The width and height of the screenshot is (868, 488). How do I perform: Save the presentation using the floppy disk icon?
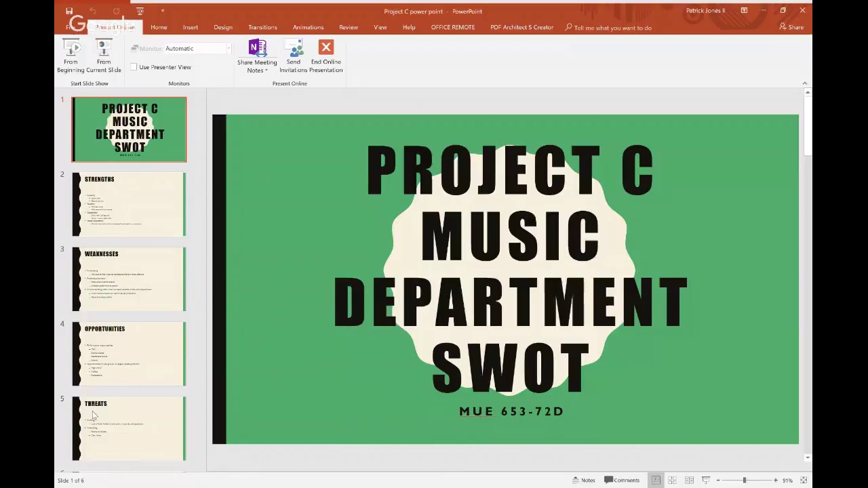pyautogui.click(x=69, y=11)
